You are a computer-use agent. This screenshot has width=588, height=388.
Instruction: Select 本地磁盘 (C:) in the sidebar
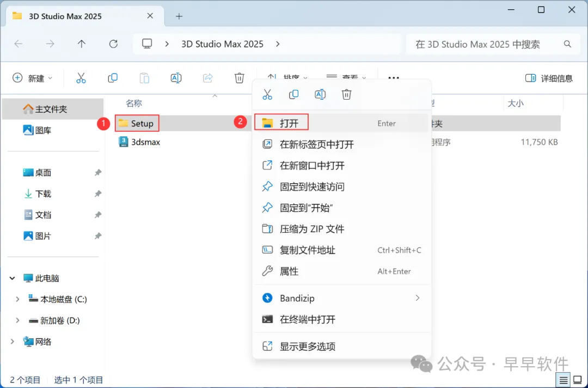coord(58,299)
